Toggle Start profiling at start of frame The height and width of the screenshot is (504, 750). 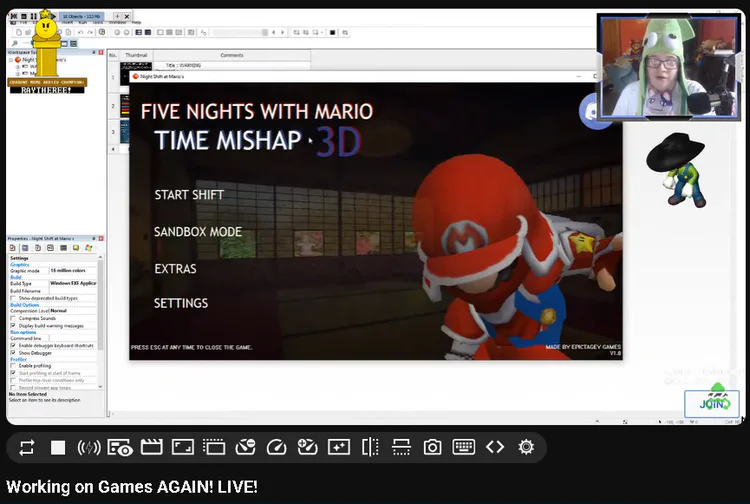coord(13,373)
